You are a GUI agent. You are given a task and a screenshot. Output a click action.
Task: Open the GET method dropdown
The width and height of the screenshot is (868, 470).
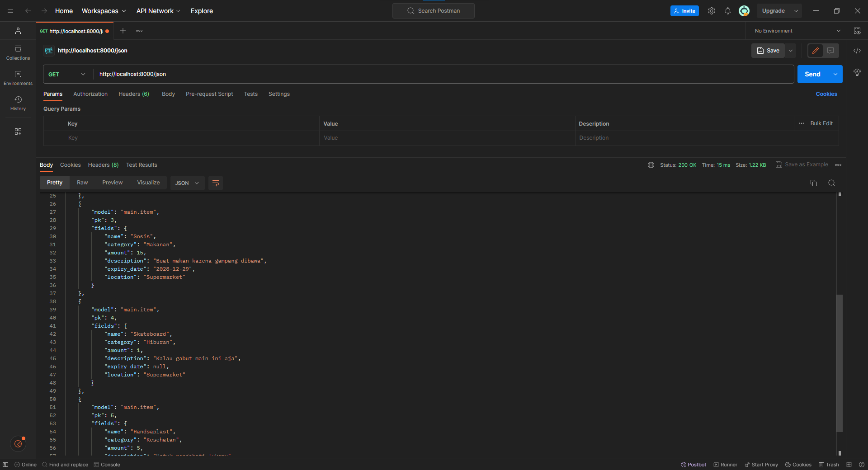(66, 74)
